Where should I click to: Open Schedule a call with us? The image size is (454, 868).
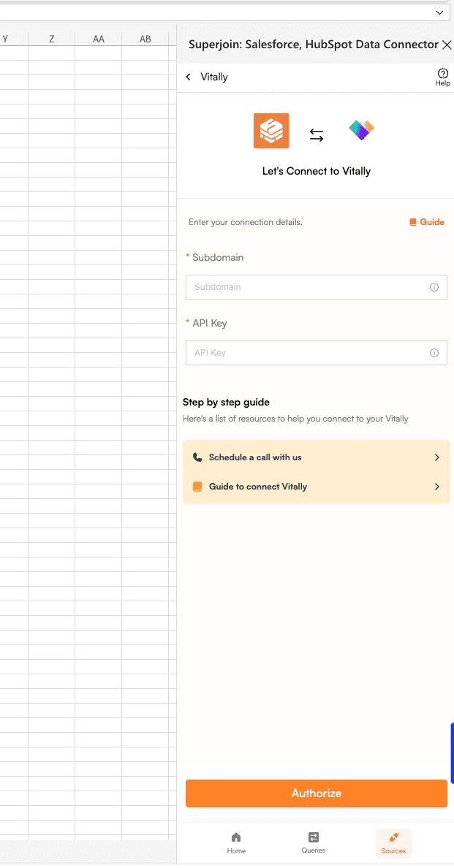316,457
